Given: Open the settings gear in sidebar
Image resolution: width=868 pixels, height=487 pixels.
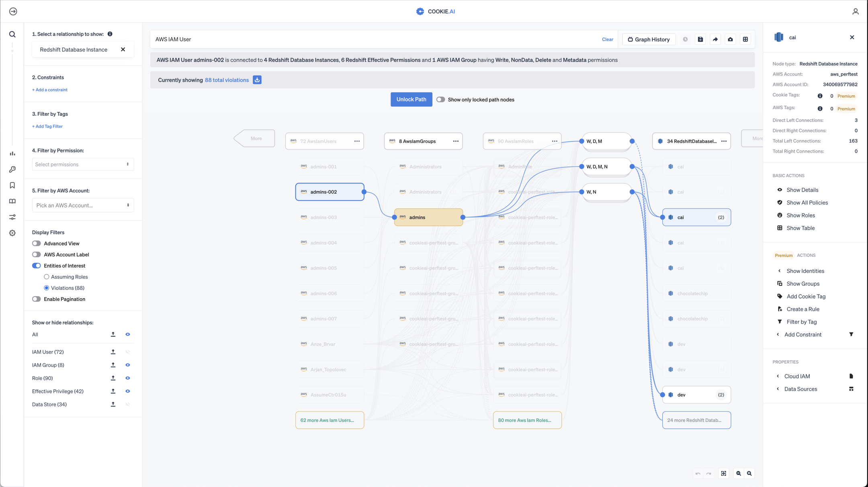Looking at the screenshot, I should pyautogui.click(x=12, y=233).
